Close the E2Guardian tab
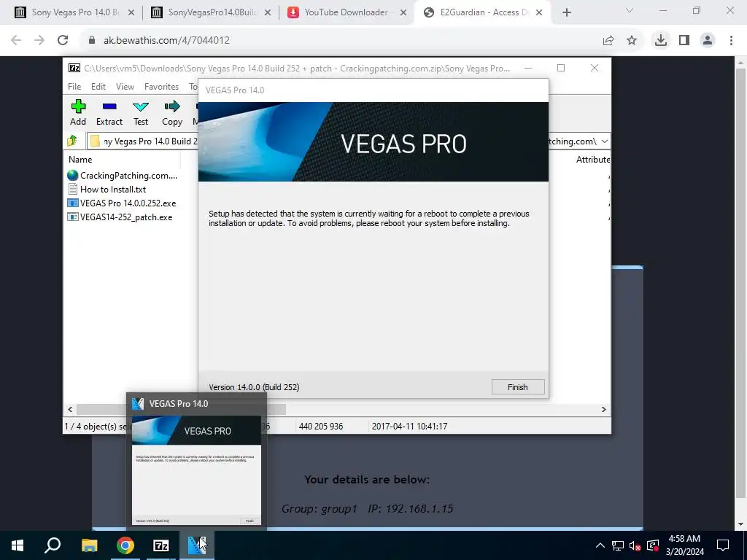This screenshot has width=747, height=560. (x=539, y=13)
